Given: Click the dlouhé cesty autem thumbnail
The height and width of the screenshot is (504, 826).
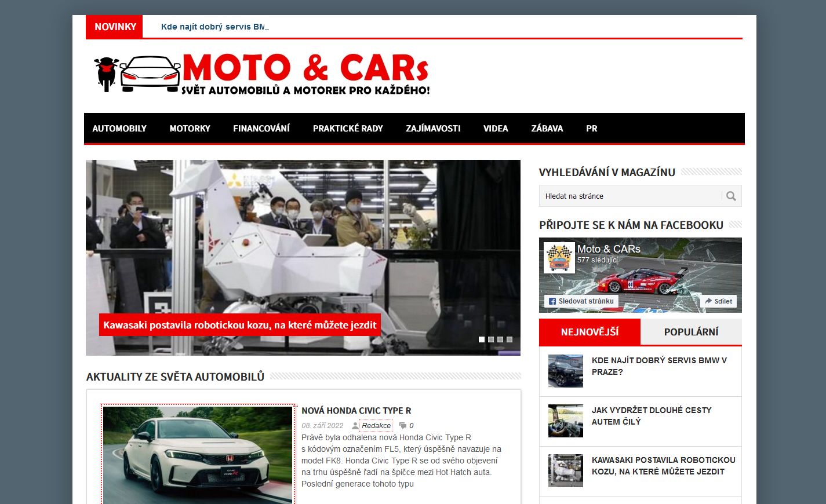Looking at the screenshot, I should tap(566, 421).
